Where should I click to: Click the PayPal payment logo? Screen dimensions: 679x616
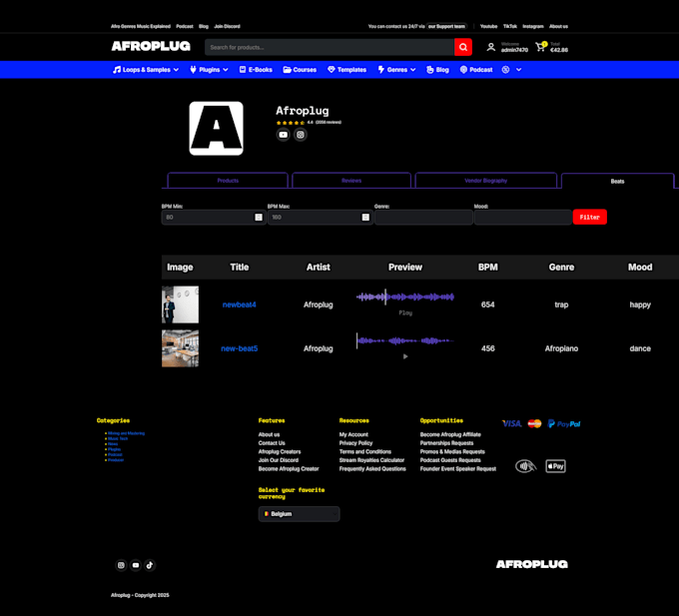coord(564,423)
